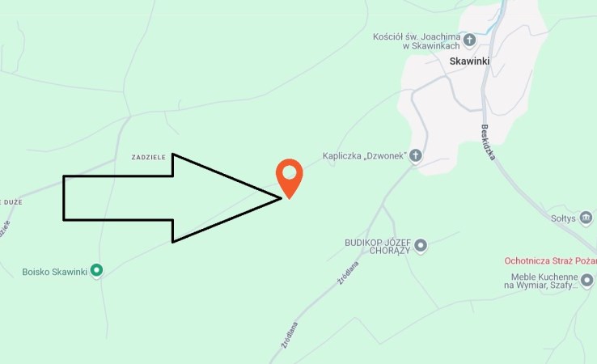Select the Kościół św. Joachima text label
The width and height of the screenshot is (597, 364).
point(417,41)
